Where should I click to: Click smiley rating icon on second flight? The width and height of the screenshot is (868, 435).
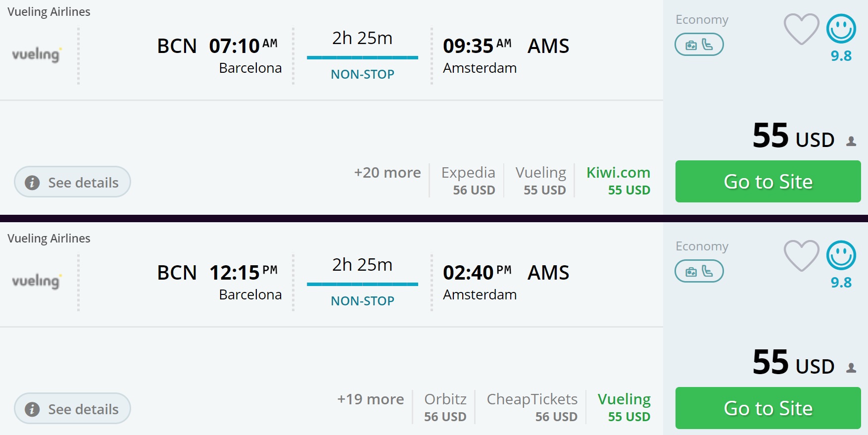(x=841, y=255)
